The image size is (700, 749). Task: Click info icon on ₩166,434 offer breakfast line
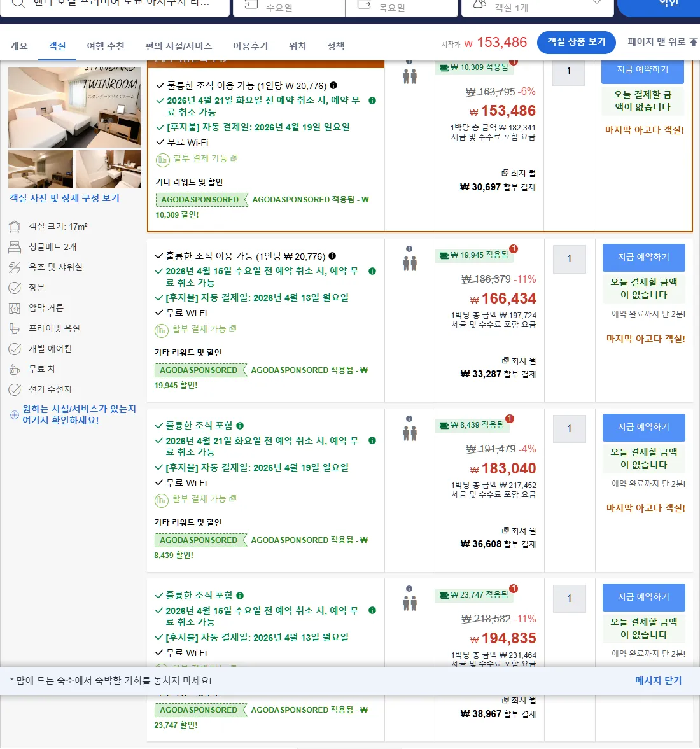pos(332,256)
